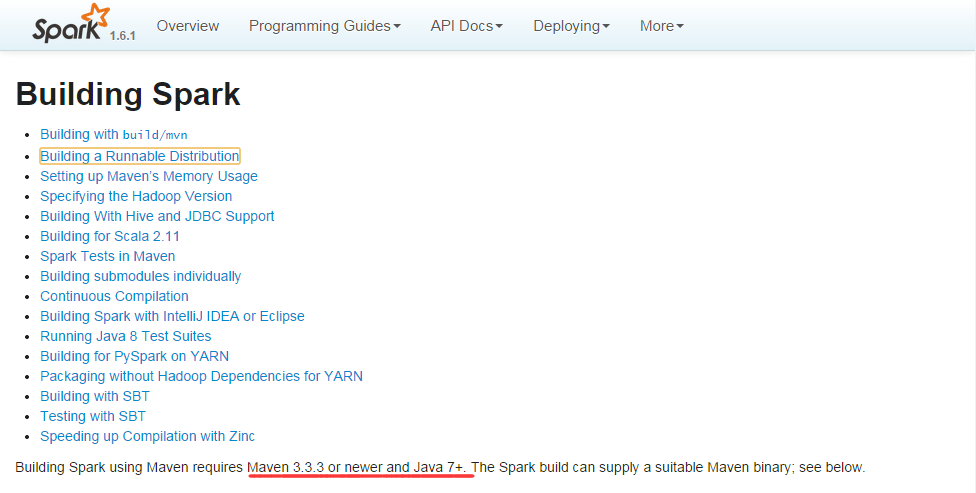
Task: Go to Building for Scala 2.11
Action: pos(110,236)
